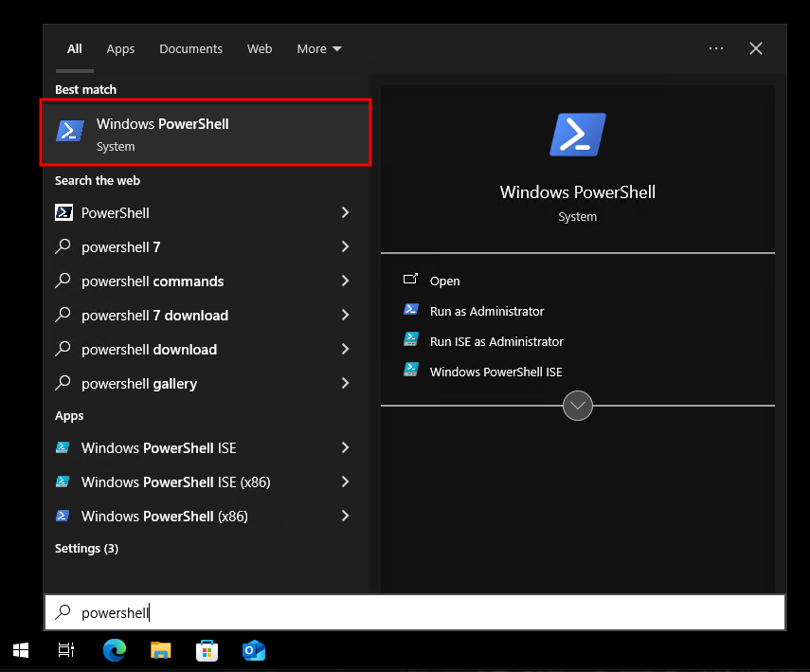The height and width of the screenshot is (672, 810).
Task: Open Task View on the taskbar
Action: click(66, 650)
